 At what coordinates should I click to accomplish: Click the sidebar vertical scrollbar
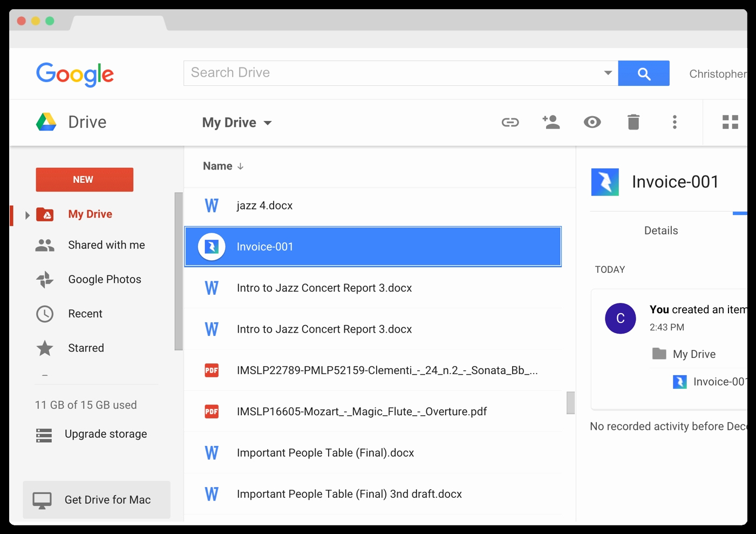[x=179, y=272]
